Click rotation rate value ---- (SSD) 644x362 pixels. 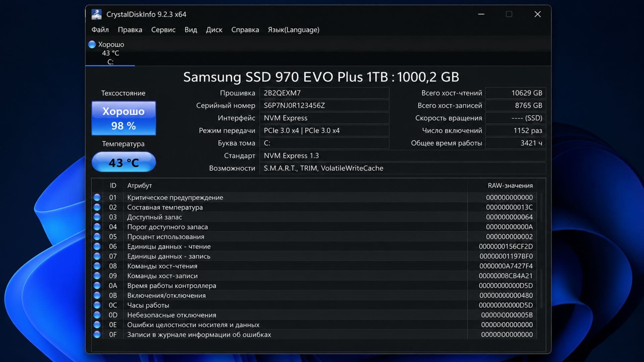click(515, 118)
